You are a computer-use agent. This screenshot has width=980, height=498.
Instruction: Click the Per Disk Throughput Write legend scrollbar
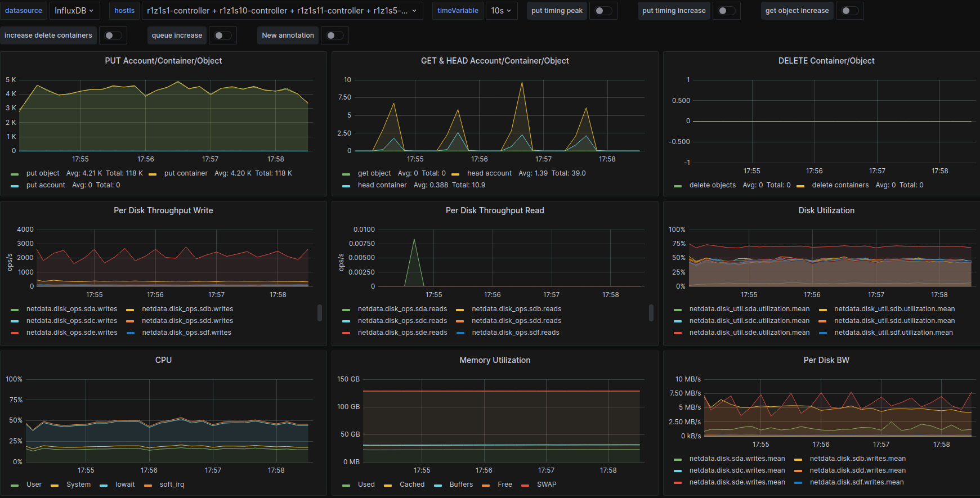coord(320,313)
